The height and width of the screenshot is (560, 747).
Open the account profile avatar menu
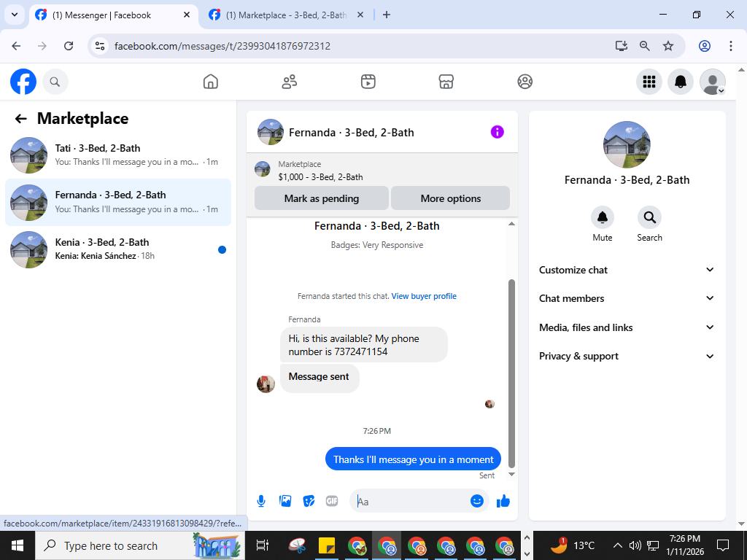click(712, 82)
